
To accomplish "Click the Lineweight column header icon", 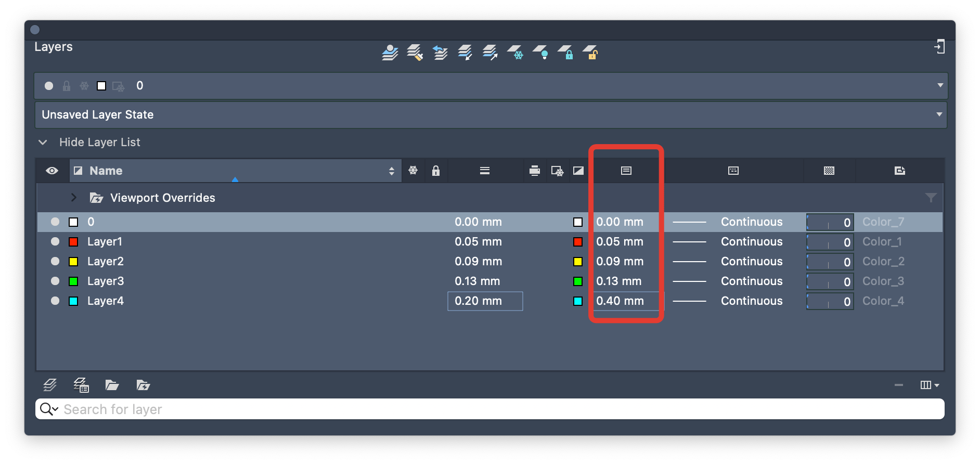I will tap(485, 171).
